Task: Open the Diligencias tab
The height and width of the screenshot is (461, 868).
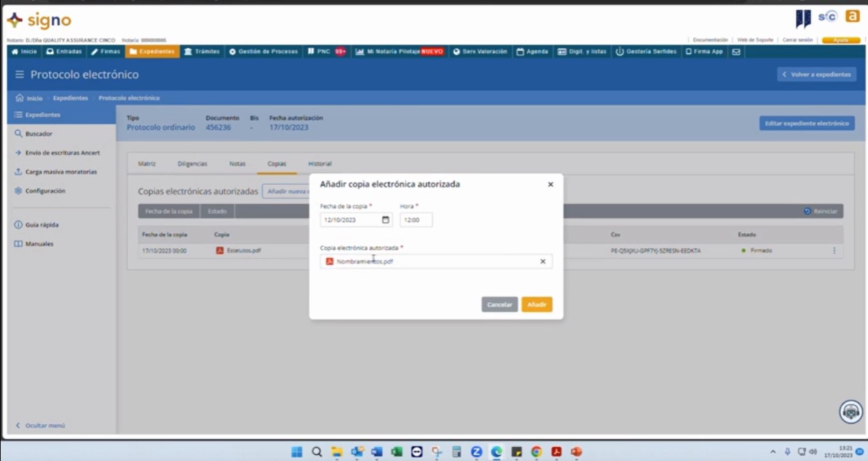Action: coord(192,164)
